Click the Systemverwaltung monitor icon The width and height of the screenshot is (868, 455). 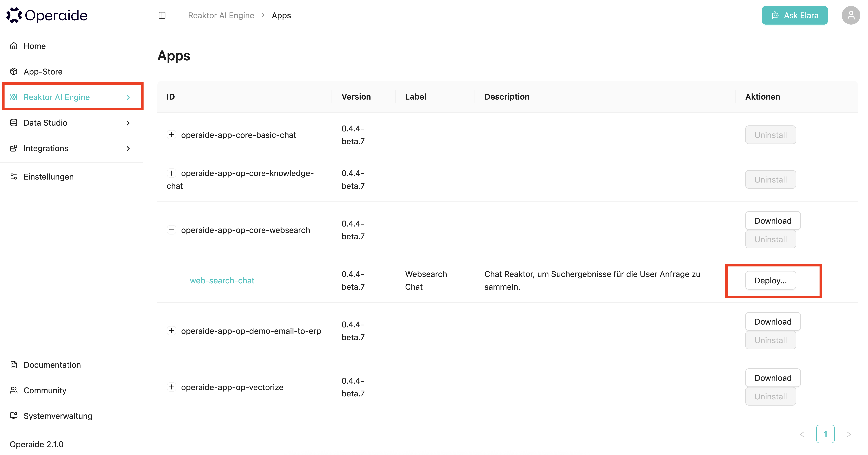coord(14,416)
